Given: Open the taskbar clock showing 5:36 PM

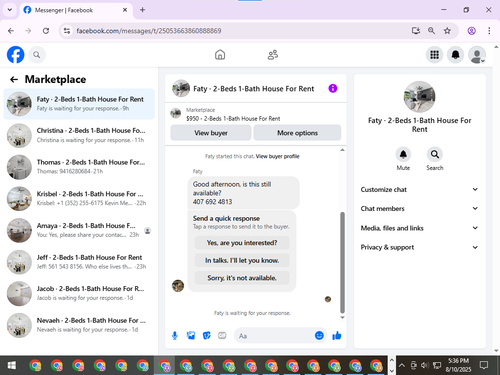Looking at the screenshot, I should click(x=458, y=365).
